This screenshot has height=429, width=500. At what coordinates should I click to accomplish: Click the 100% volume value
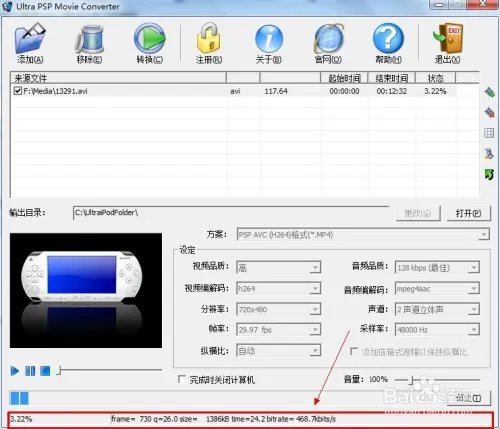(x=378, y=379)
